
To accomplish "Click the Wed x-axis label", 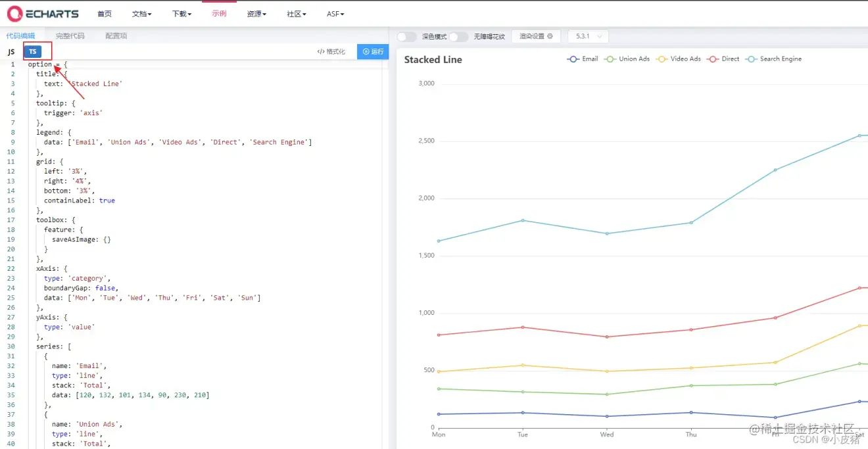I will (607, 434).
